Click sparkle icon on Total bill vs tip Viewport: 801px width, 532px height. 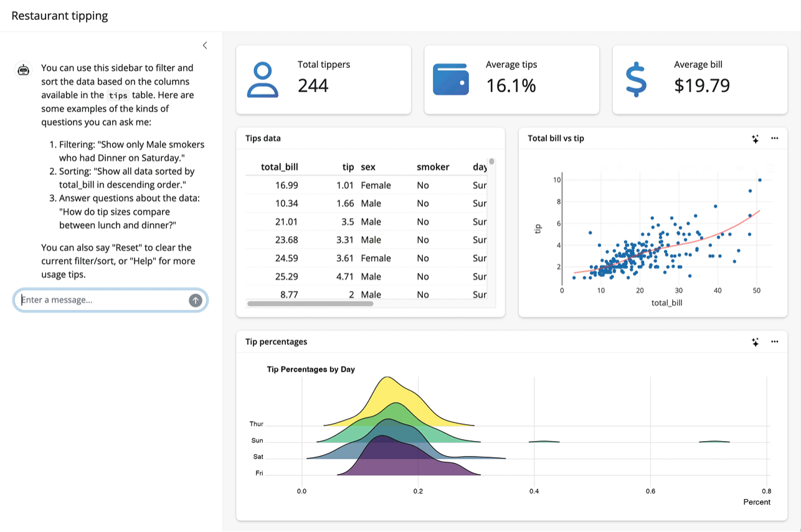(x=755, y=139)
